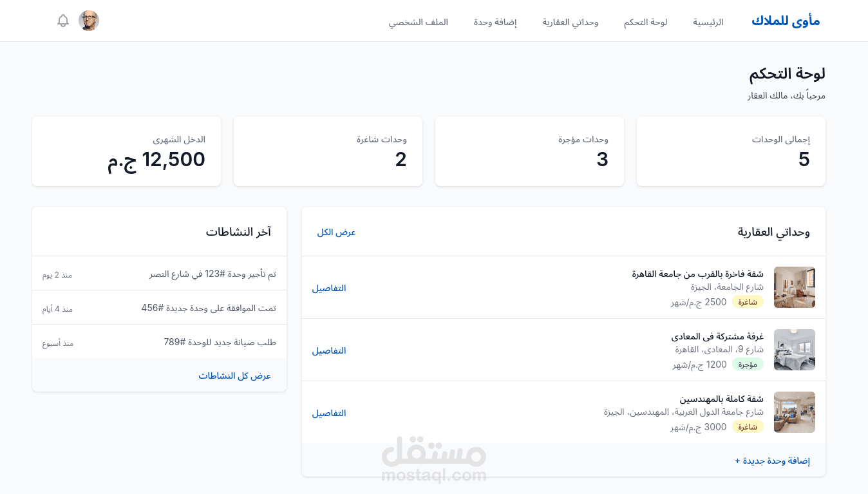Open thumbnail of غرفة مشتركة في المعادي
Screen dimensions: 868x494
pos(795,350)
